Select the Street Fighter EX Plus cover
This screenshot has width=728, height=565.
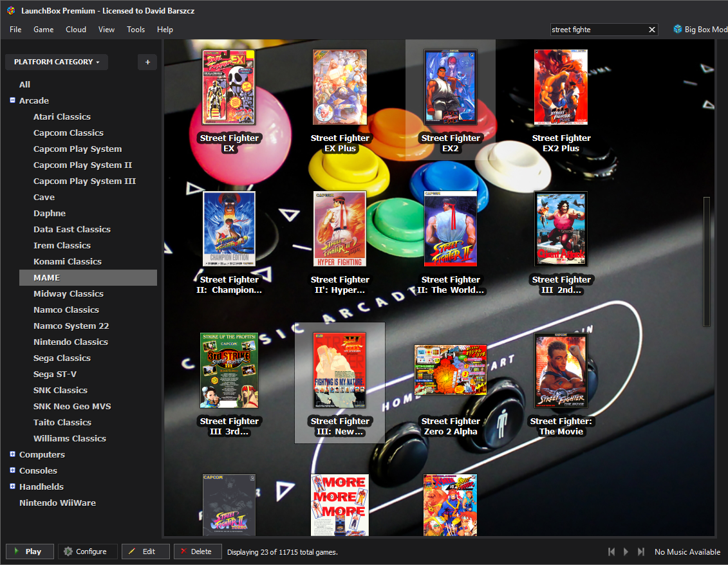coord(340,88)
